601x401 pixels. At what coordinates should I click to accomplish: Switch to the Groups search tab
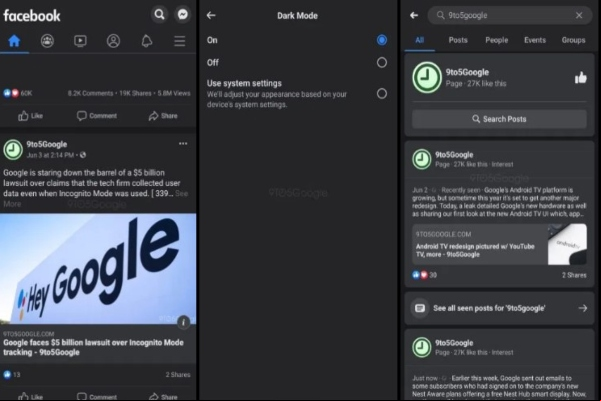tap(573, 40)
